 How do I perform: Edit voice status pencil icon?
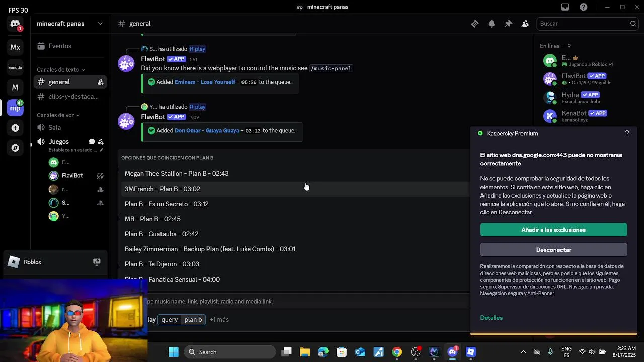(101, 150)
